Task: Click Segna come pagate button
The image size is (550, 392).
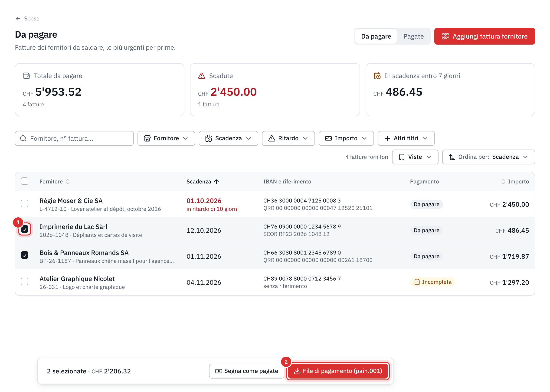Action: (x=246, y=371)
